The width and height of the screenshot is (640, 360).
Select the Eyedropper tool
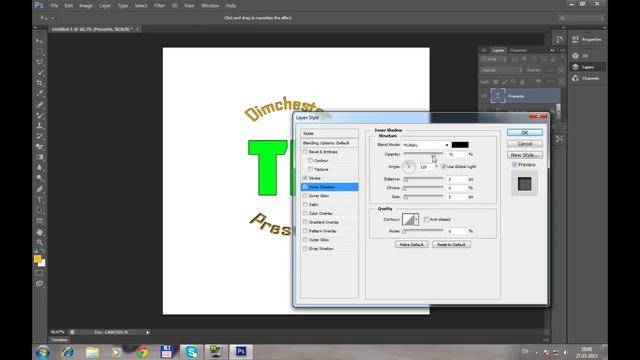tap(40, 94)
